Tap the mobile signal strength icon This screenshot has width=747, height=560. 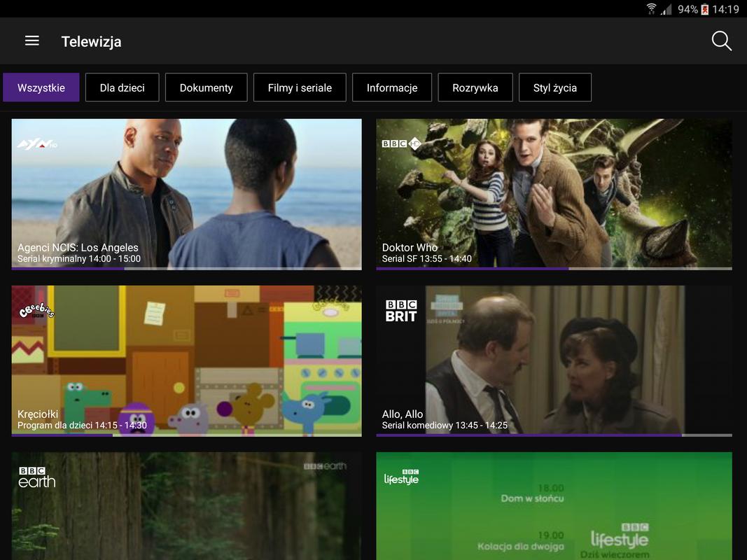(x=666, y=9)
